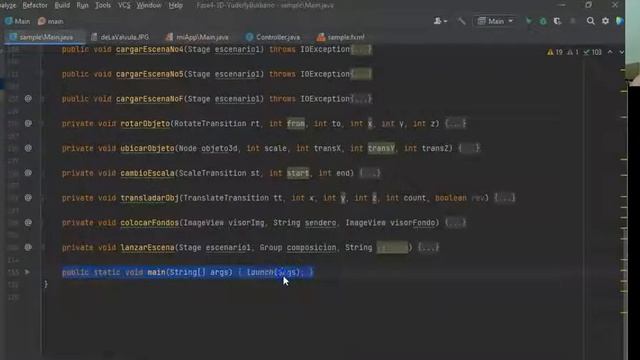640x360 pixels.
Task: Open IDE settings gear icon
Action: [605, 21]
